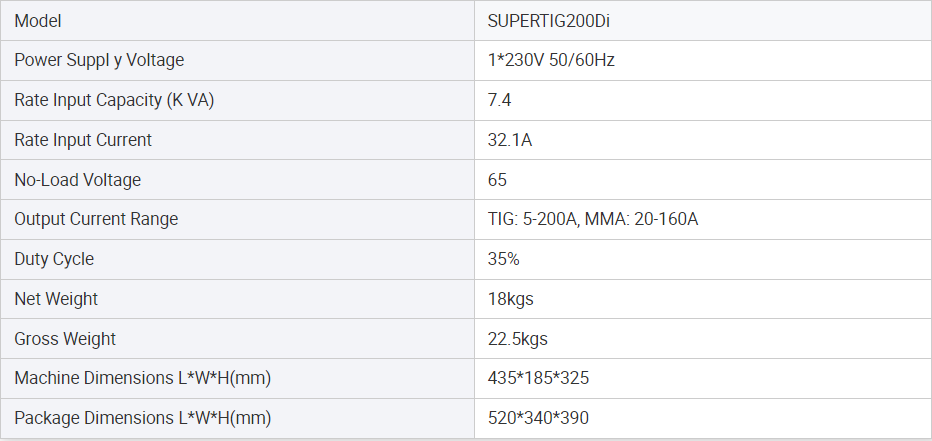
Task: Click the Duty Cycle label
Action: point(54,259)
